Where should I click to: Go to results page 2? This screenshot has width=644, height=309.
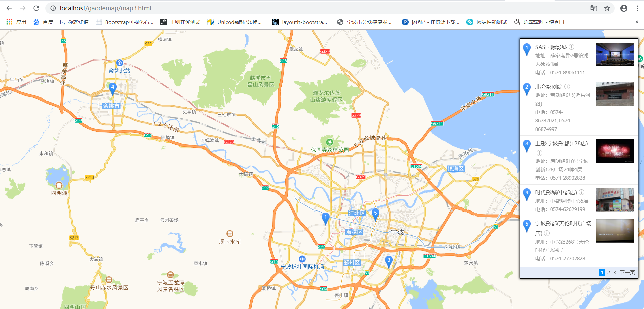(x=609, y=272)
